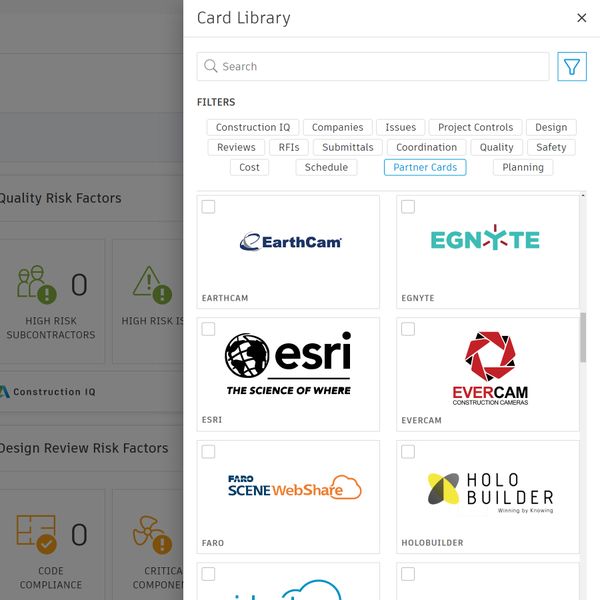600x600 pixels.
Task: Select the Schedule filter chip
Action: [326, 167]
